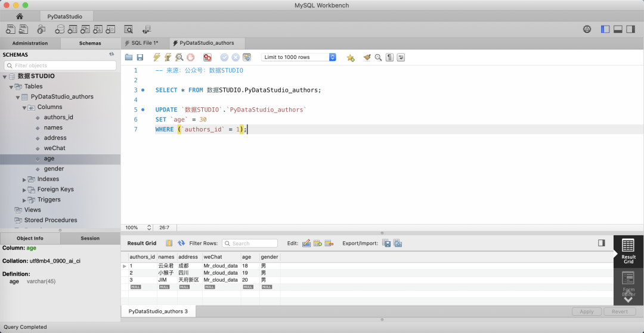
Task: Click the Commit transaction checkmark icon
Action: coord(224,57)
